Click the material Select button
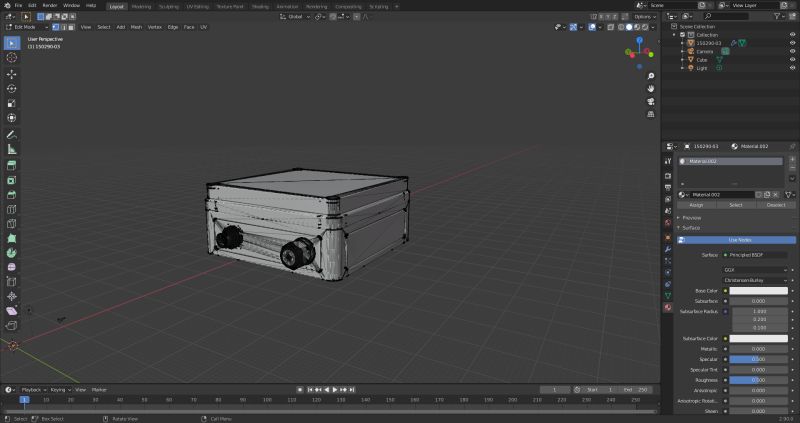 click(736, 205)
